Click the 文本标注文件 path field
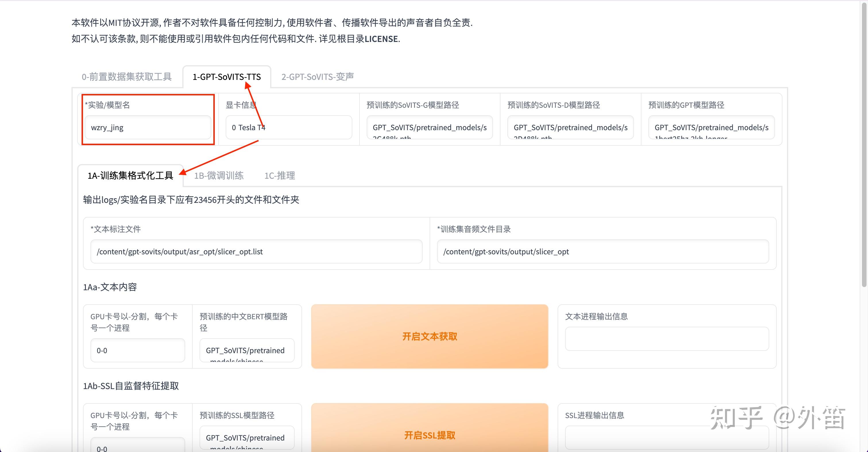 click(x=256, y=251)
